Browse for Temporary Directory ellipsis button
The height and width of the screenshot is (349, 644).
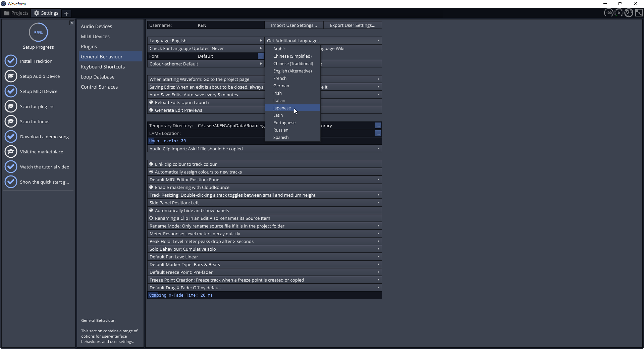(378, 126)
